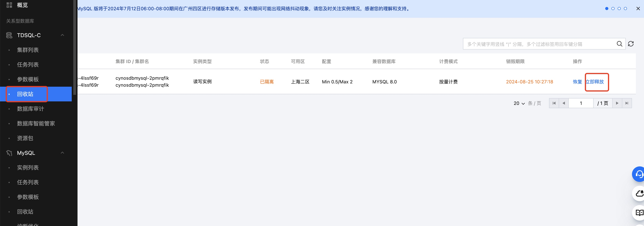Open the 20 per page dropdown
The height and width of the screenshot is (226, 644).
[519, 103]
